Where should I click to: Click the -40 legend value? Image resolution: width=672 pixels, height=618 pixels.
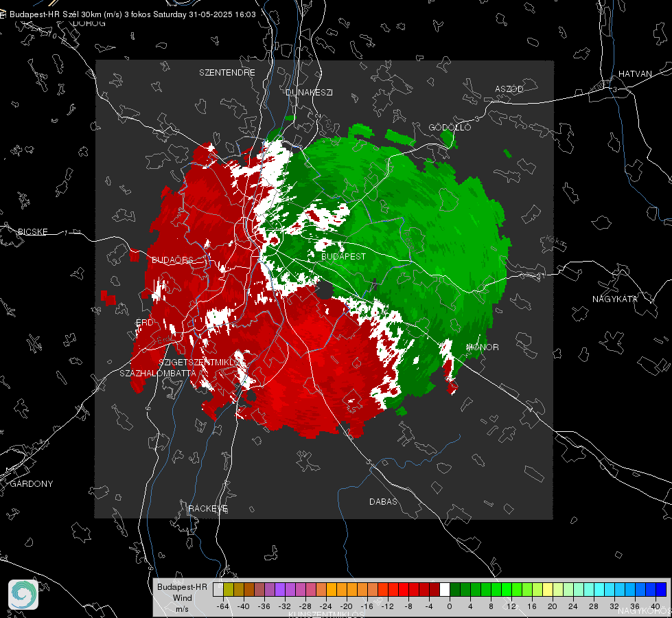click(x=243, y=606)
